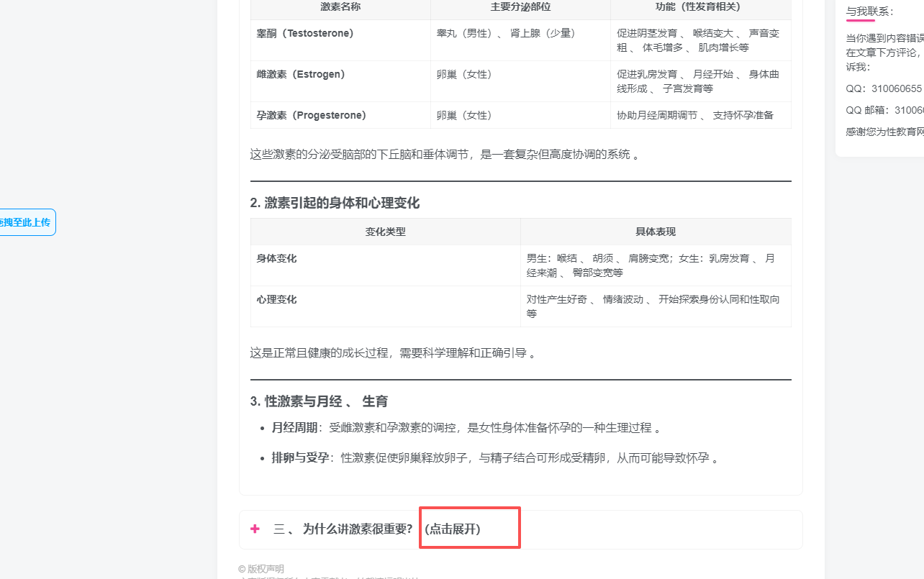Click the '身体变化' row label
The width and height of the screenshot is (924, 579).
(x=277, y=258)
